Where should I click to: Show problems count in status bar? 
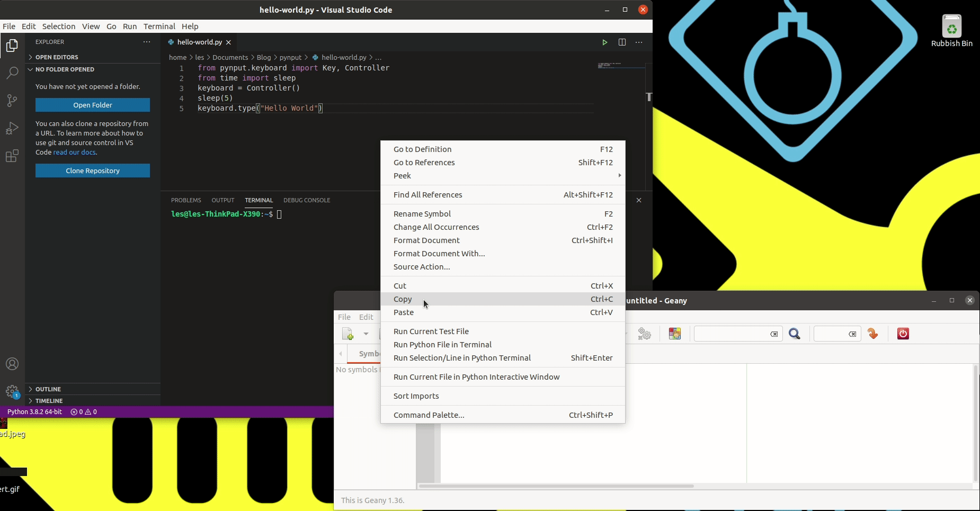click(x=84, y=412)
